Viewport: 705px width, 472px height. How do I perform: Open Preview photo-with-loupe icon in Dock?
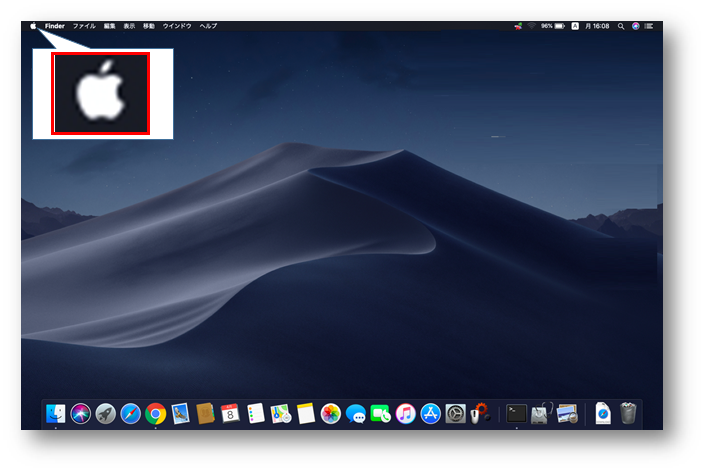pyautogui.click(x=567, y=414)
